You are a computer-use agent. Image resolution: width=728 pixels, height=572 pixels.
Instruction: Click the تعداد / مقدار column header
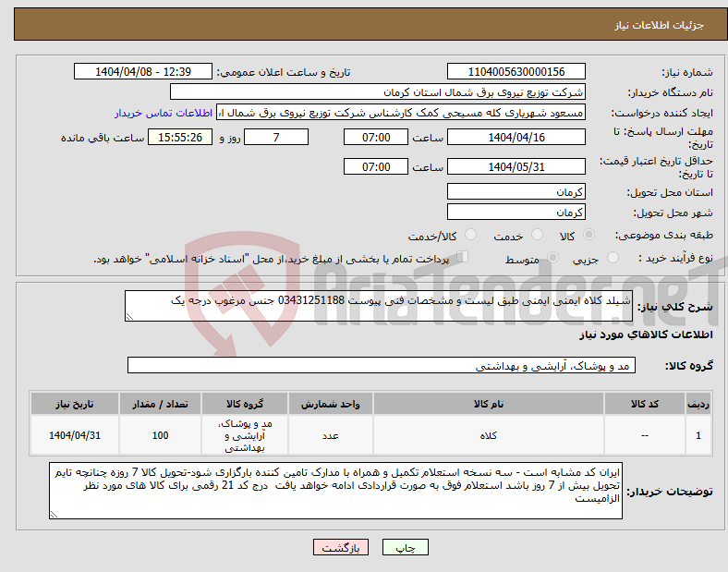point(160,404)
